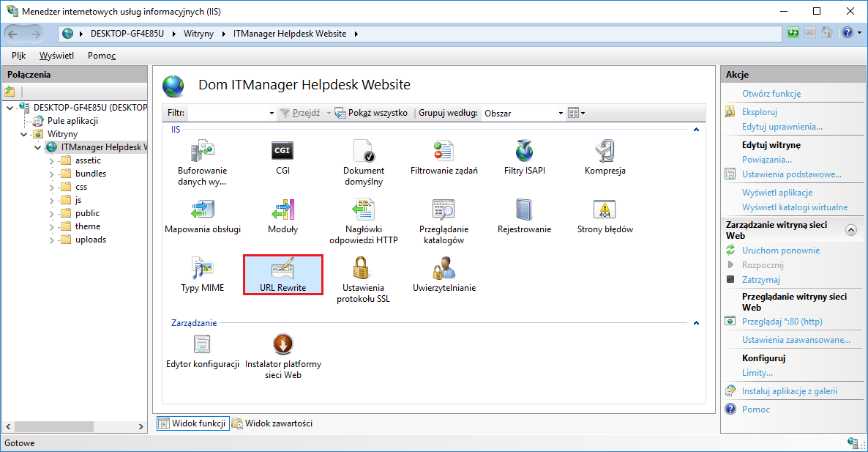
Task: Click Otwórz funkcję action link
Action: [x=771, y=94]
